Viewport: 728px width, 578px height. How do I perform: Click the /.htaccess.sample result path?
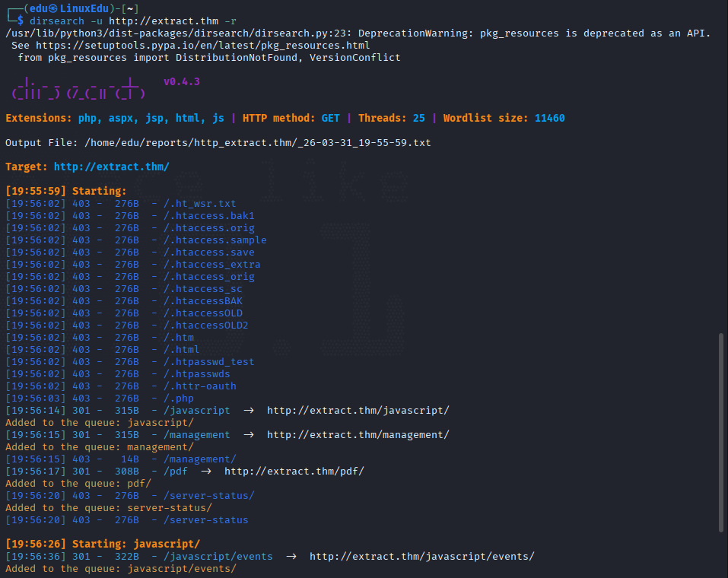click(x=215, y=240)
